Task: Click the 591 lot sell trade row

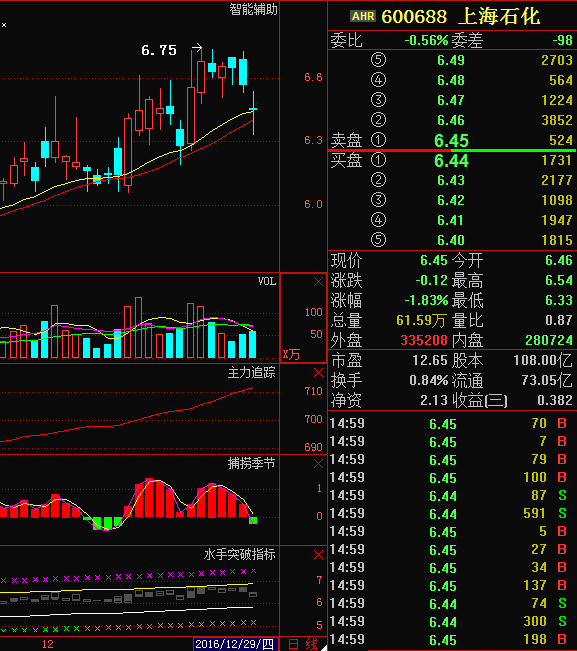Action: click(452, 514)
